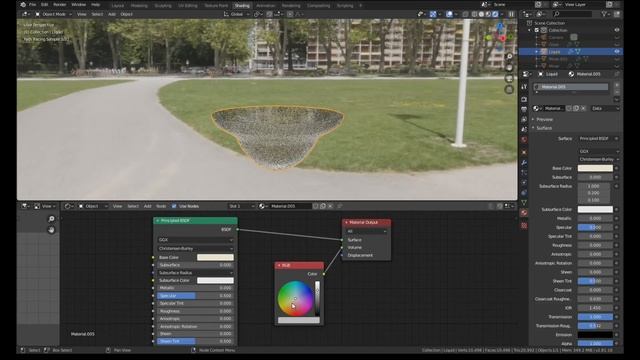The image size is (640, 360).
Task: Remove the selected material slot
Action: [x=617, y=92]
